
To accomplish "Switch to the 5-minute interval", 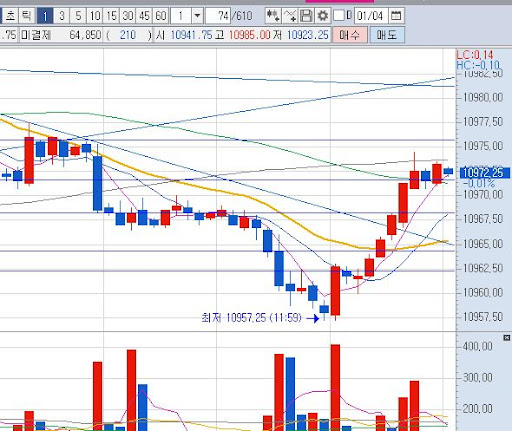I will click(78, 16).
